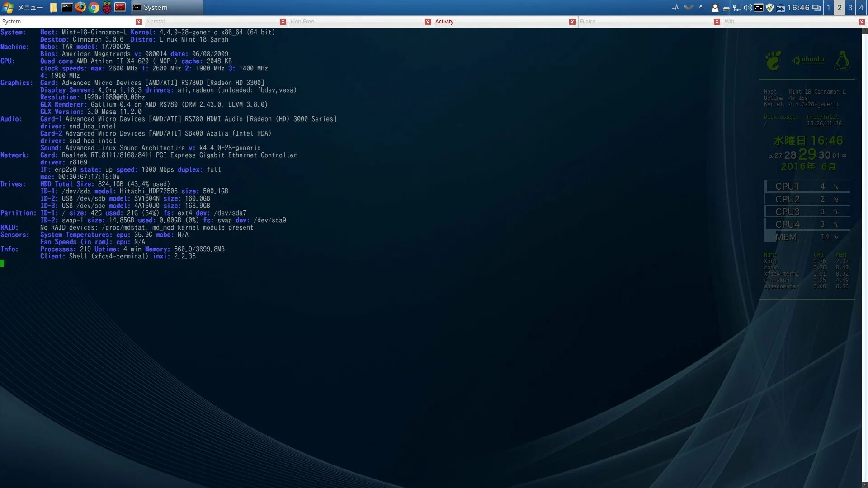Image resolution: width=868 pixels, height=488 pixels.
Task: Click the system monitor pulse applet
Action: (675, 8)
